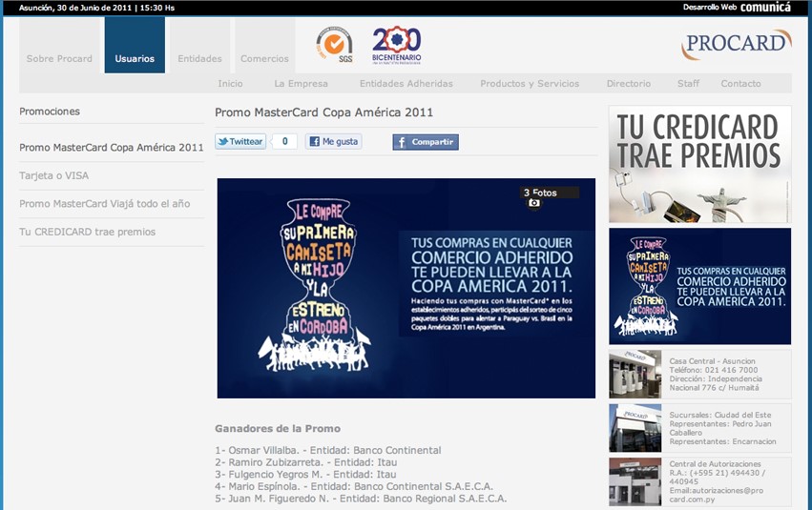This screenshot has height=510, width=812.
Task: Click winner entry Osmar Villalba
Action: 328,450
